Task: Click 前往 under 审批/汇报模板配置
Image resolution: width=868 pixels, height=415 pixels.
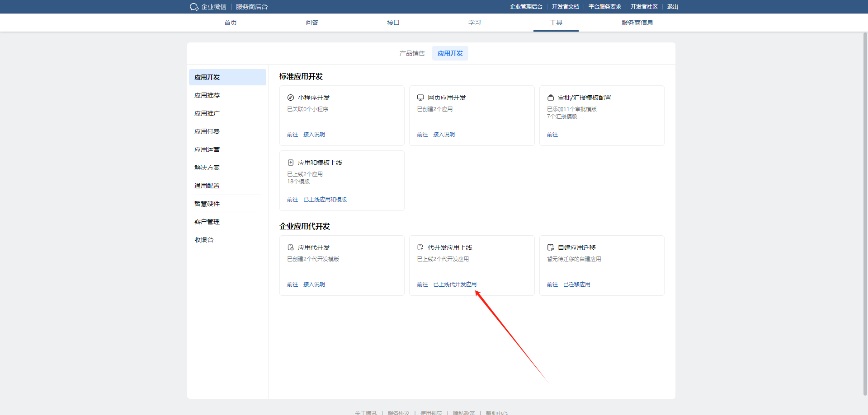Action: pyautogui.click(x=552, y=135)
